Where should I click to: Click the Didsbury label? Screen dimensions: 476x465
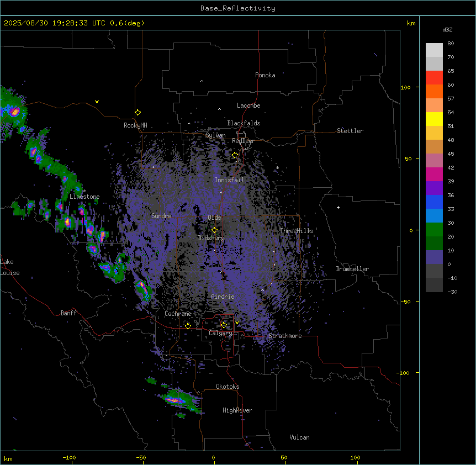[211, 238]
